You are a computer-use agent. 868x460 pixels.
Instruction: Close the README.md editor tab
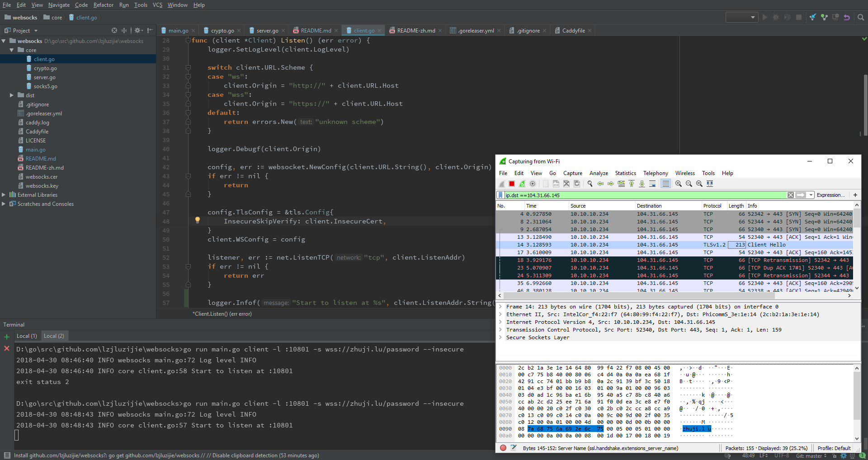tap(336, 30)
